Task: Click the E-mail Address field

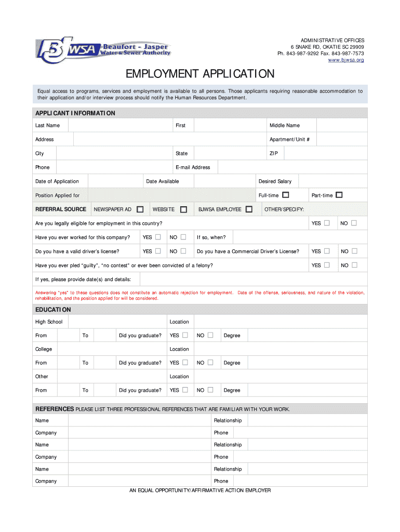Action: tap(292, 167)
